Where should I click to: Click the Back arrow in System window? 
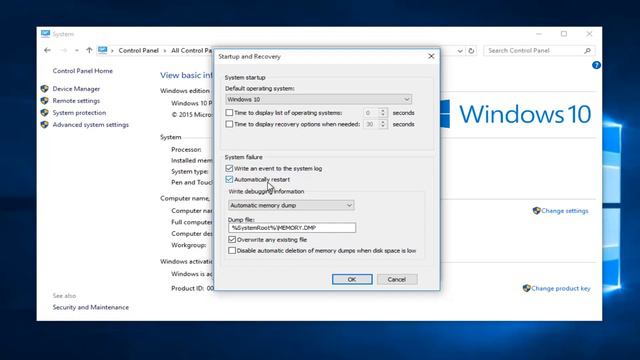point(47,50)
